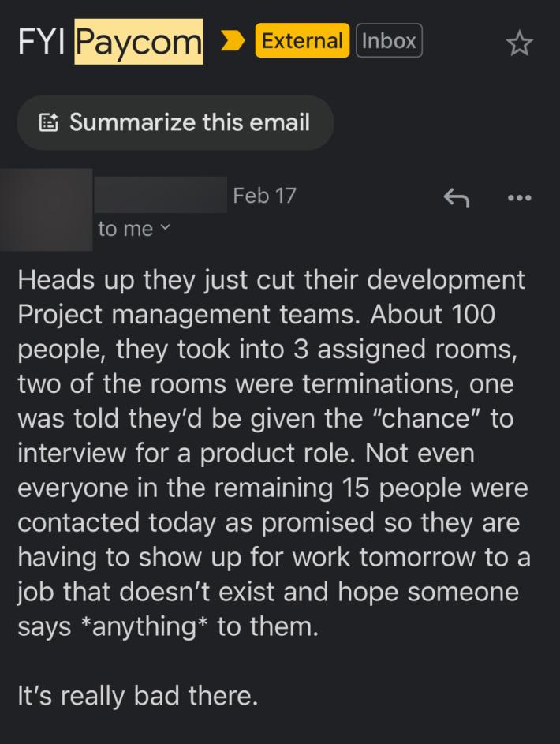This screenshot has height=744, width=560.
Task: Tap the reply arrow icon
Action: click(x=456, y=197)
